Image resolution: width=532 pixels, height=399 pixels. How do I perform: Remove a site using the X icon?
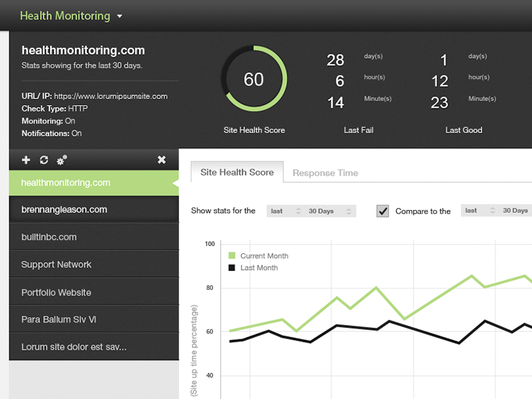162,160
